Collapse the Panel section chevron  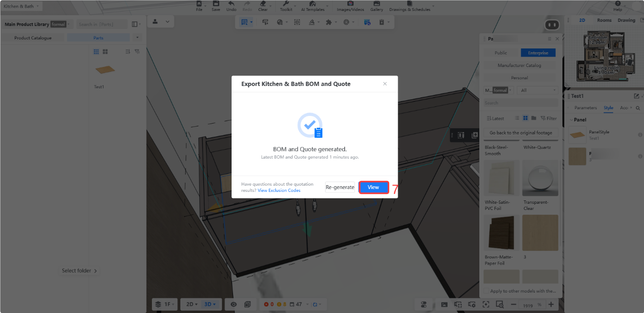571,120
